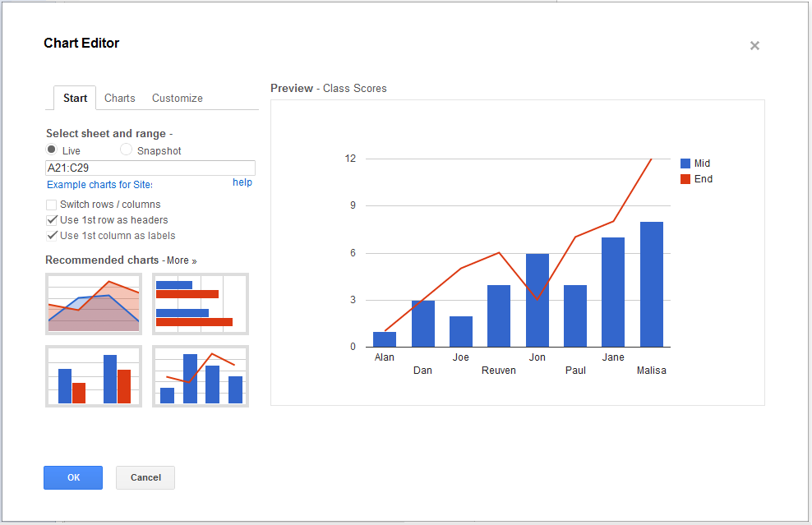Click the blue Mid legend swatch

point(685,163)
